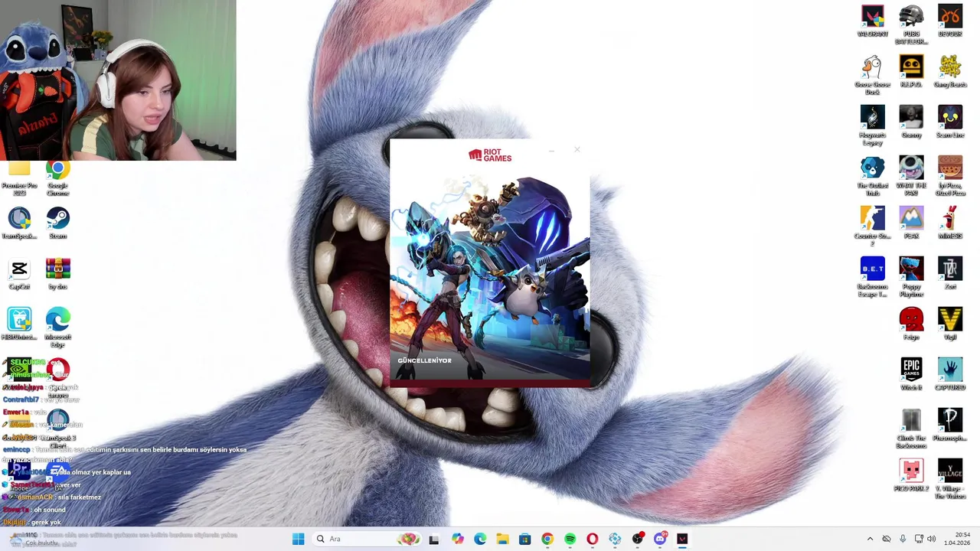Expand the hidden system tray icons

coord(870,539)
